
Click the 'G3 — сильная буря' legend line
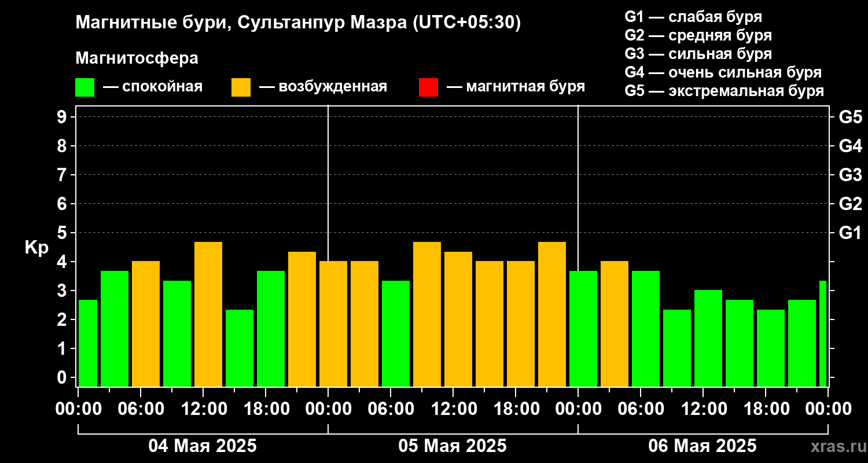click(698, 54)
